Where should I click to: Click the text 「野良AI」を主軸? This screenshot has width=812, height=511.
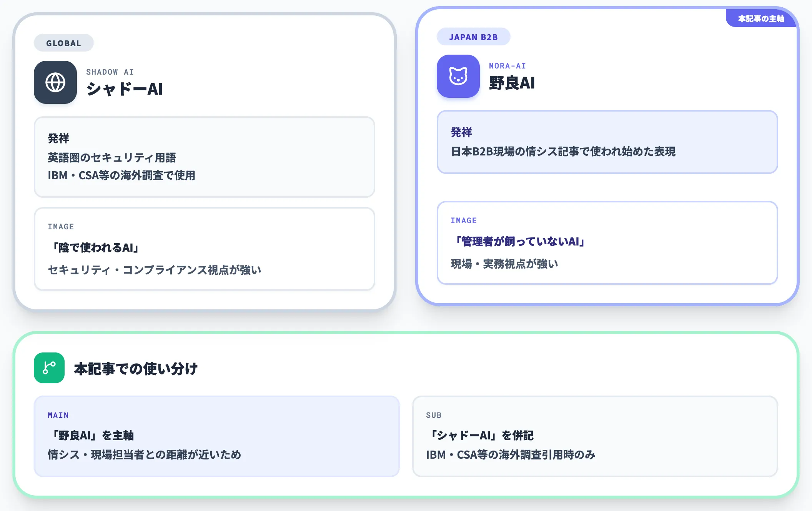[92, 435]
